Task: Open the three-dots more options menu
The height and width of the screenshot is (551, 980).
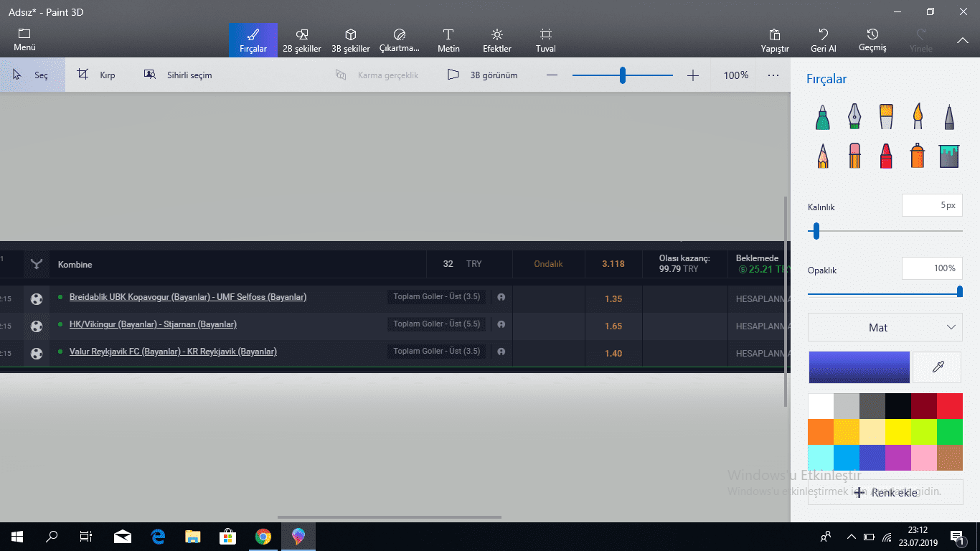Action: tap(773, 75)
